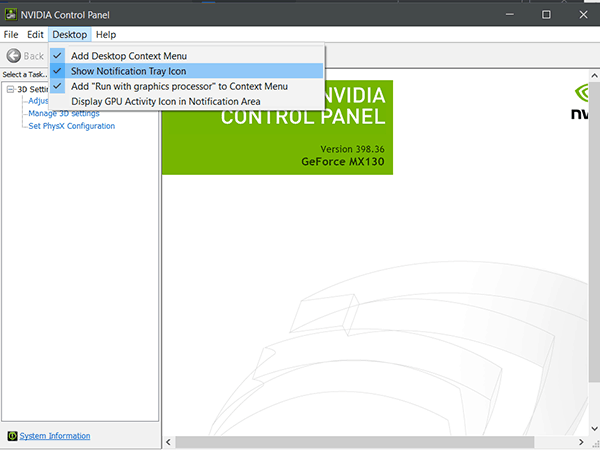Open Set PhysX Configuration

[72, 126]
